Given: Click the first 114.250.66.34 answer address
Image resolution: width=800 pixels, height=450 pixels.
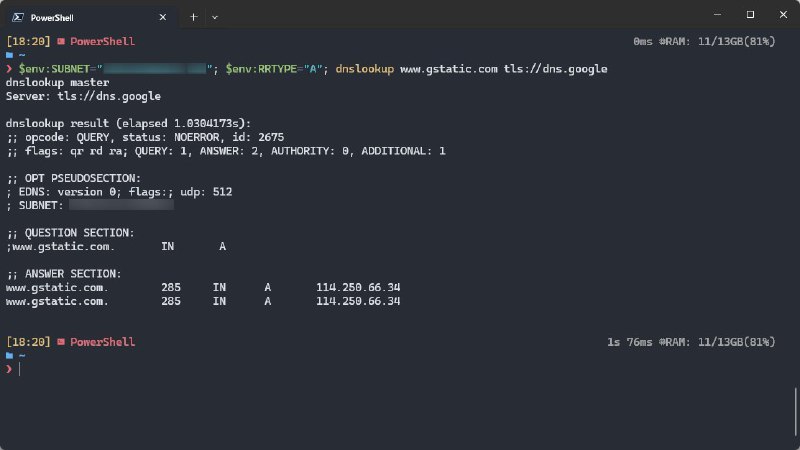Looking at the screenshot, I should pos(358,287).
